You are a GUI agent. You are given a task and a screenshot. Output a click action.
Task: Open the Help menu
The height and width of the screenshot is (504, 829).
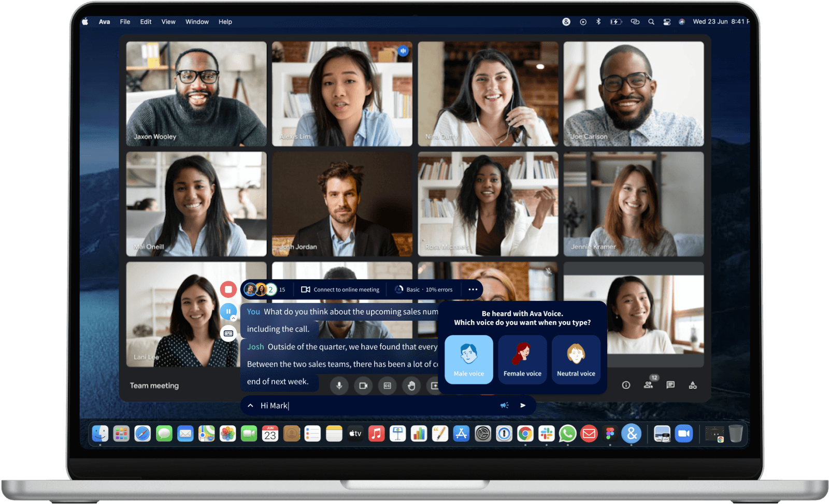(x=225, y=22)
